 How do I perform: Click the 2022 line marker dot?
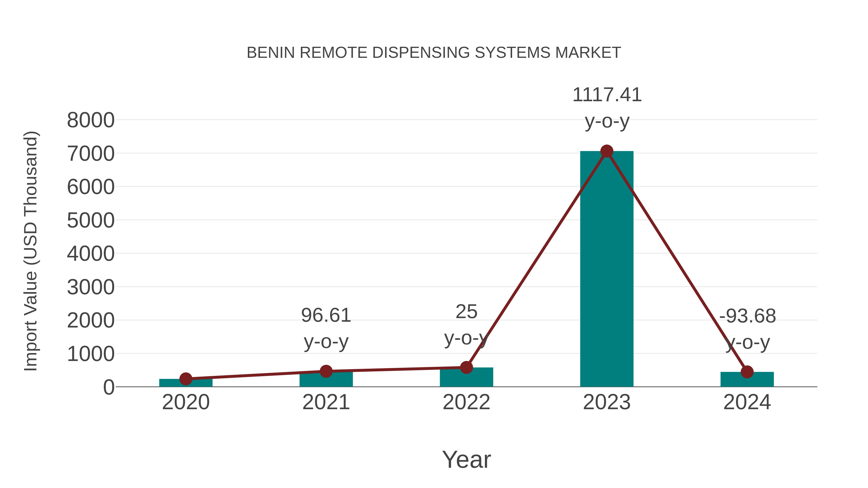coord(466,368)
